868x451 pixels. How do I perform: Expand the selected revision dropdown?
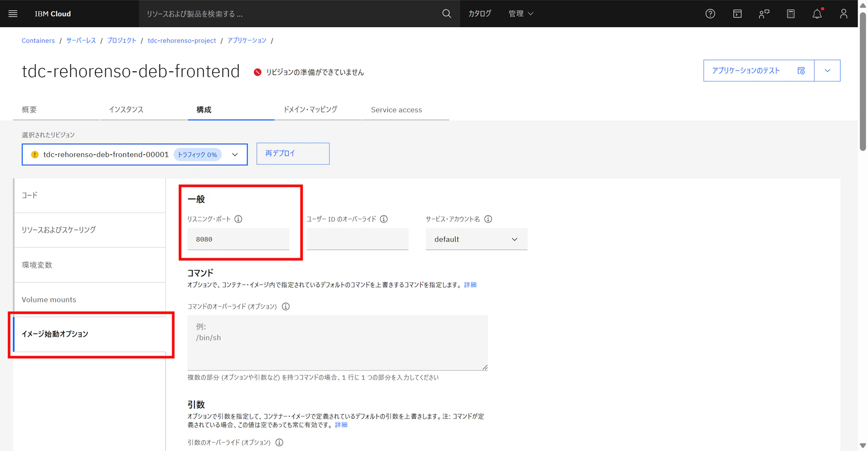point(135,155)
